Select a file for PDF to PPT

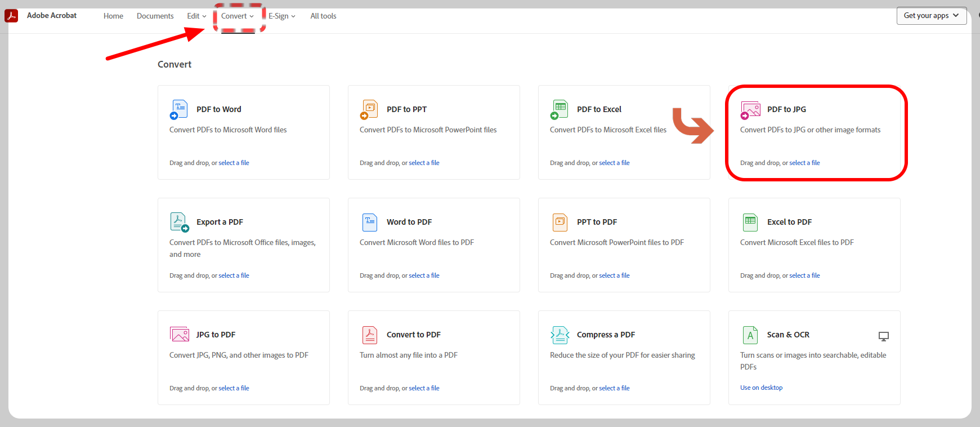click(424, 163)
